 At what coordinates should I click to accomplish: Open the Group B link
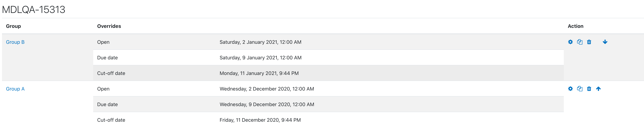click(x=15, y=42)
